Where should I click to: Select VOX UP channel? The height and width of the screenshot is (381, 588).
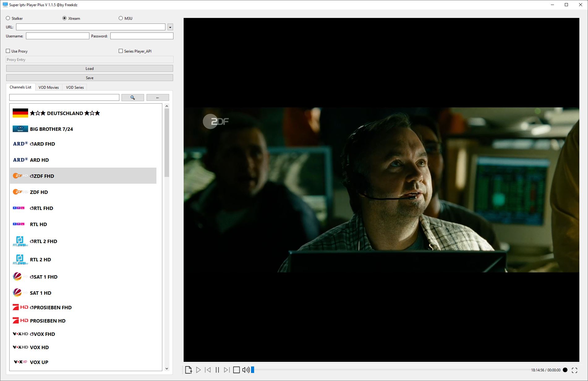point(83,362)
